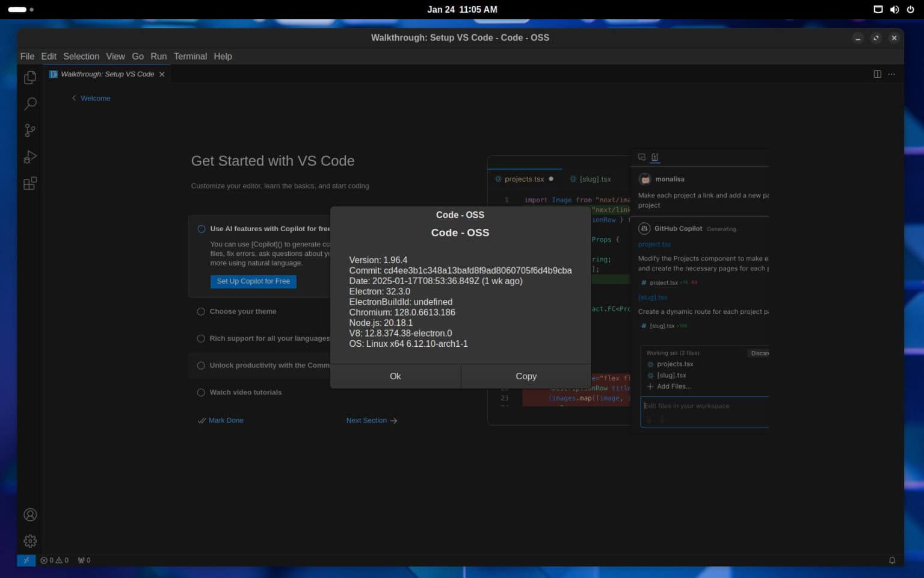Click Set Up Copilot for Free
The image size is (924, 578).
click(253, 281)
